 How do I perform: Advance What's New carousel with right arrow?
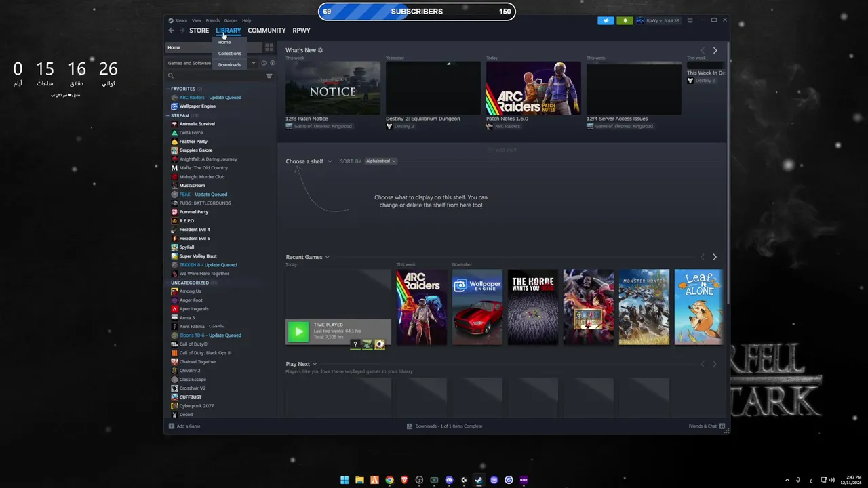[x=715, y=50]
